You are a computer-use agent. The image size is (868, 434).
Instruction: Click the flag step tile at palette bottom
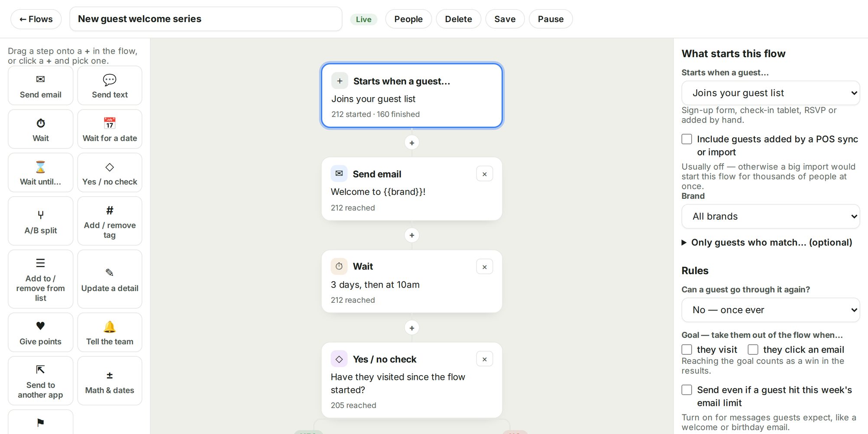(x=40, y=422)
